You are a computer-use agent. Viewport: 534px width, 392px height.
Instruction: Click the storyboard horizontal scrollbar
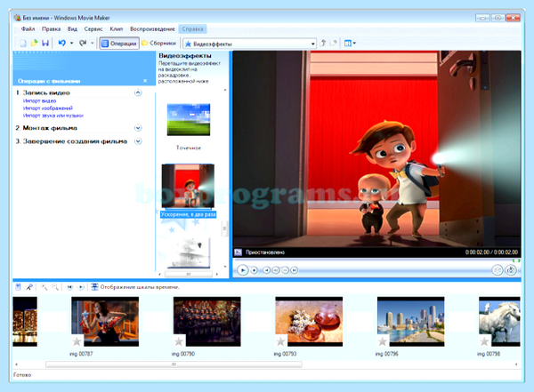pos(174,364)
